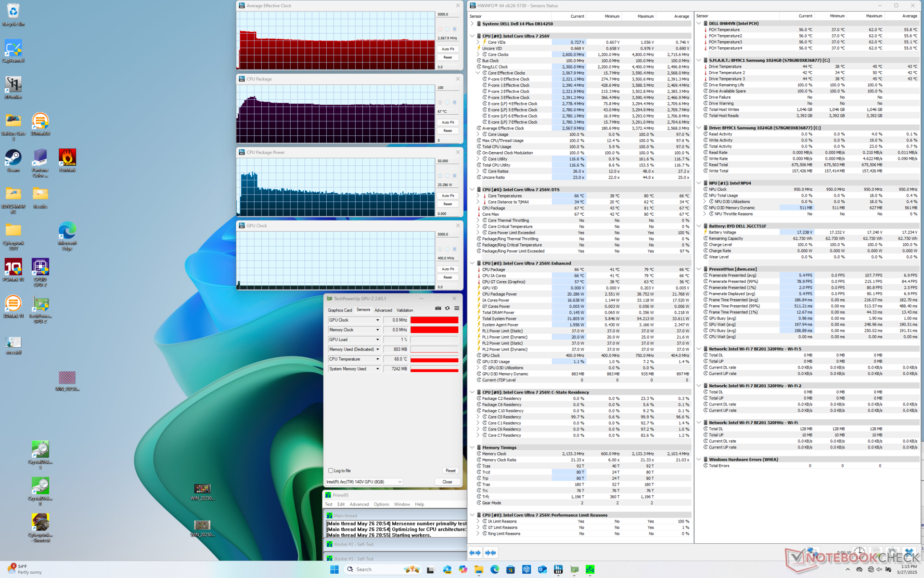This screenshot has height=578, width=924.
Task: Click the GPU-Z refresh icon
Action: 447,308
